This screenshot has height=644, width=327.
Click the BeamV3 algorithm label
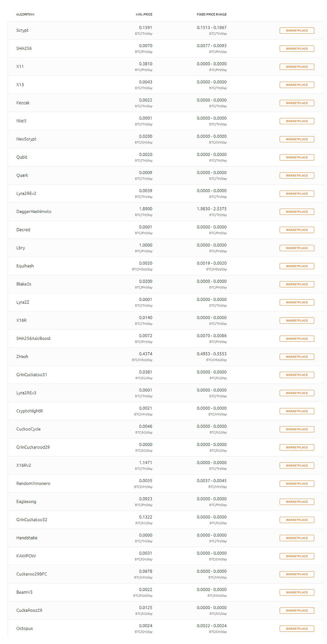(25, 592)
